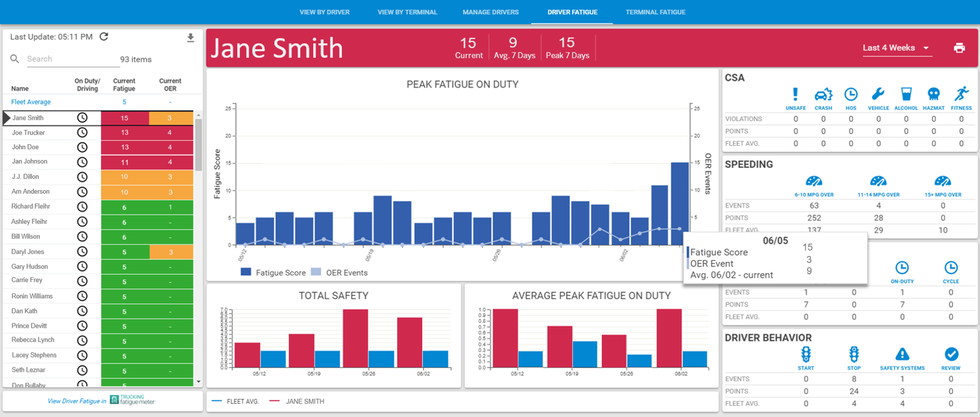Click the 15+ MPG Over speedometer icon
This screenshot has height=417, width=980.
click(x=942, y=181)
